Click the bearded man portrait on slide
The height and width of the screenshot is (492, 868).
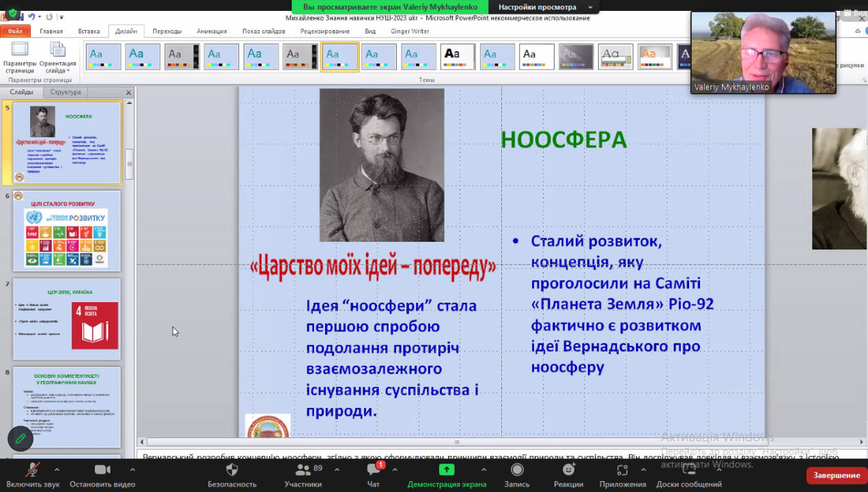(382, 165)
